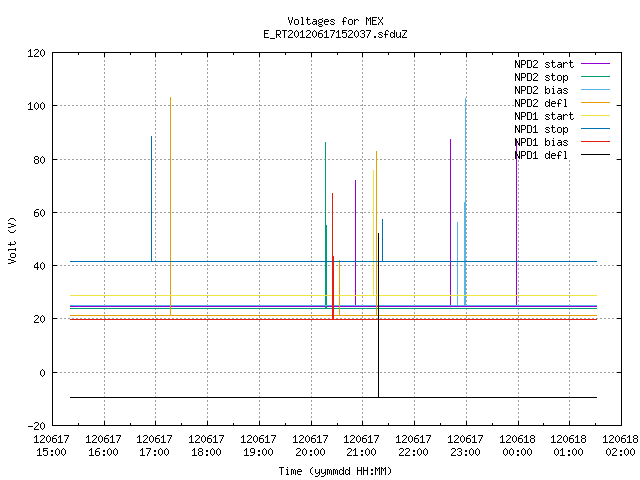
Task: Click the x-axis label 120617 16:00
Action: pos(103,446)
